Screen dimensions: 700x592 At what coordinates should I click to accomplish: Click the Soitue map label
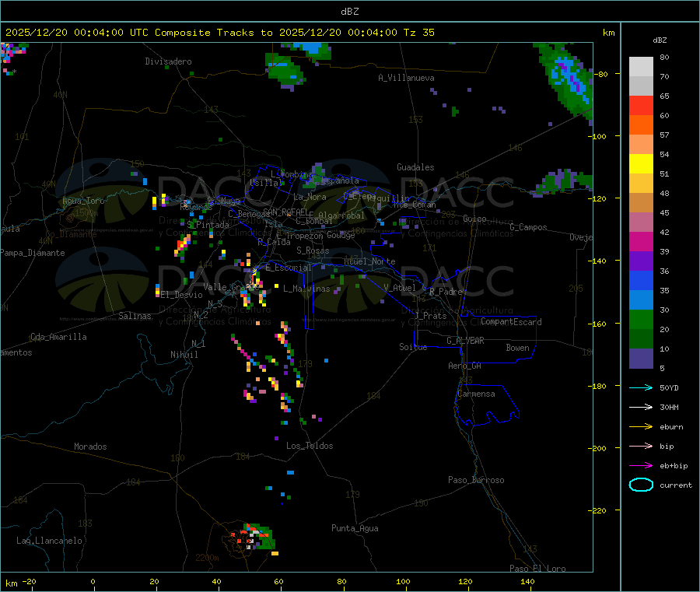[x=413, y=347]
